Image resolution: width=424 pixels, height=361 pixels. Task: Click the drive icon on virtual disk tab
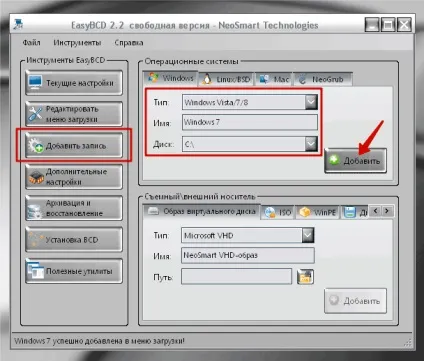pos(153,211)
